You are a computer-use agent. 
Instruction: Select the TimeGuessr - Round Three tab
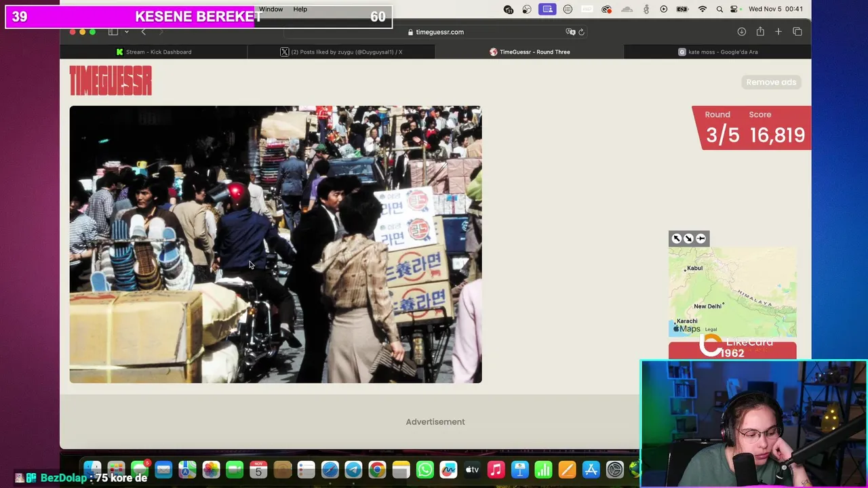[530, 52]
